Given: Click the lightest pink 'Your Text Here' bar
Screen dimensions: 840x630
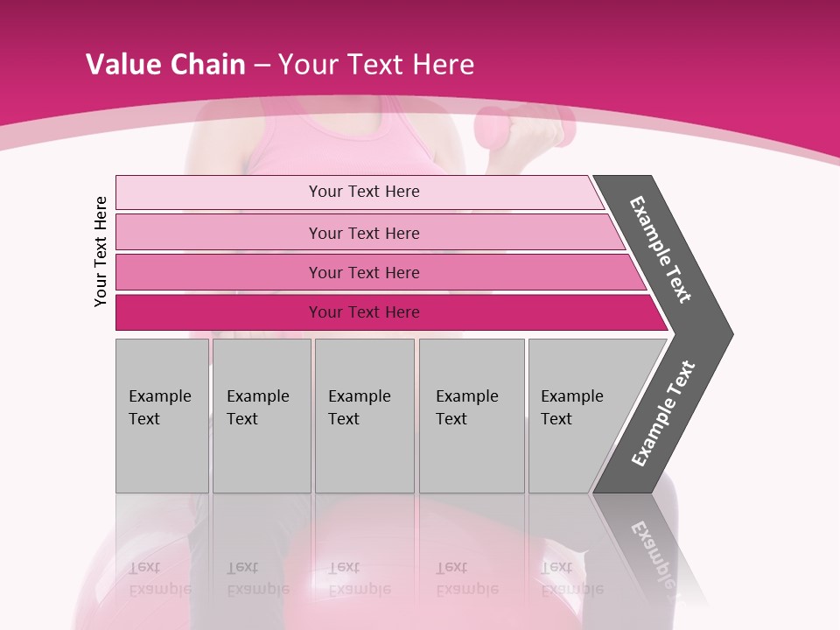Looking at the screenshot, I should pyautogui.click(x=360, y=192).
